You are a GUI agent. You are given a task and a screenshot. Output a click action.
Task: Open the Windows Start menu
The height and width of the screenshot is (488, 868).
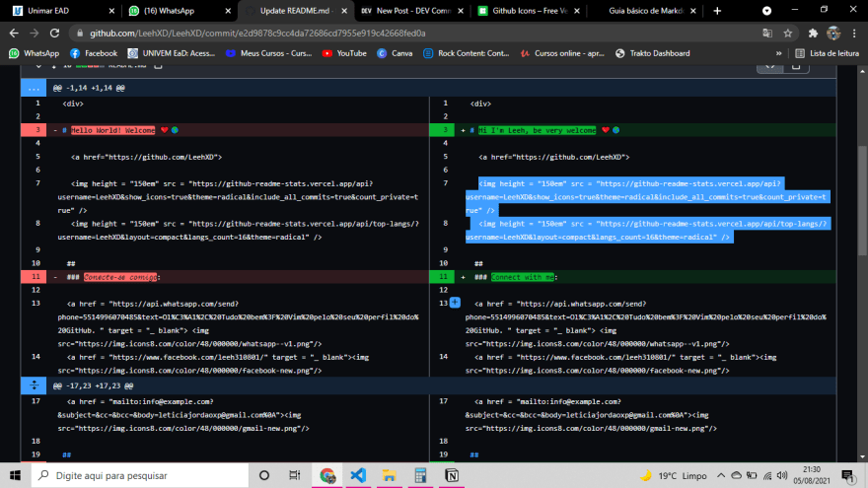click(15, 475)
